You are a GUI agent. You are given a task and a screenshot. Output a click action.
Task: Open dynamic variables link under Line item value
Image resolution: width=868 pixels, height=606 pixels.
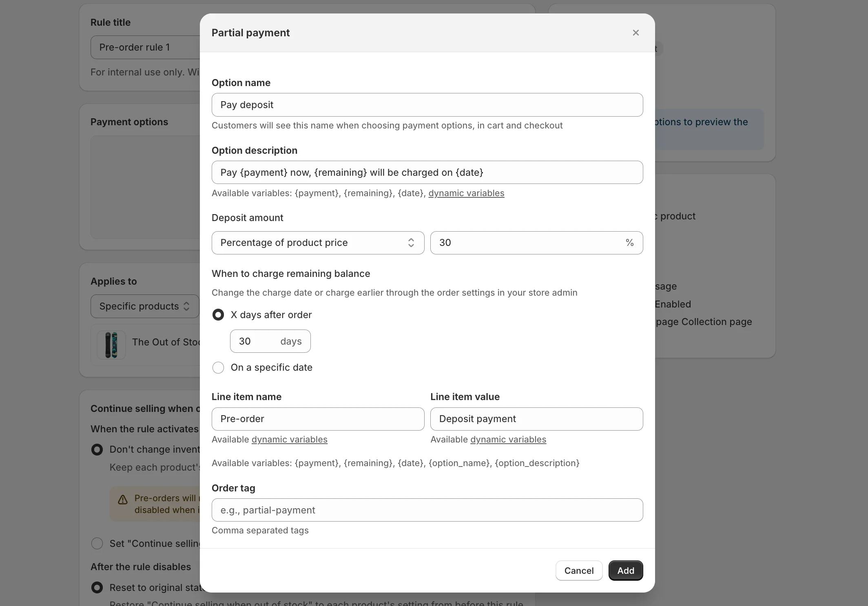coord(508,440)
